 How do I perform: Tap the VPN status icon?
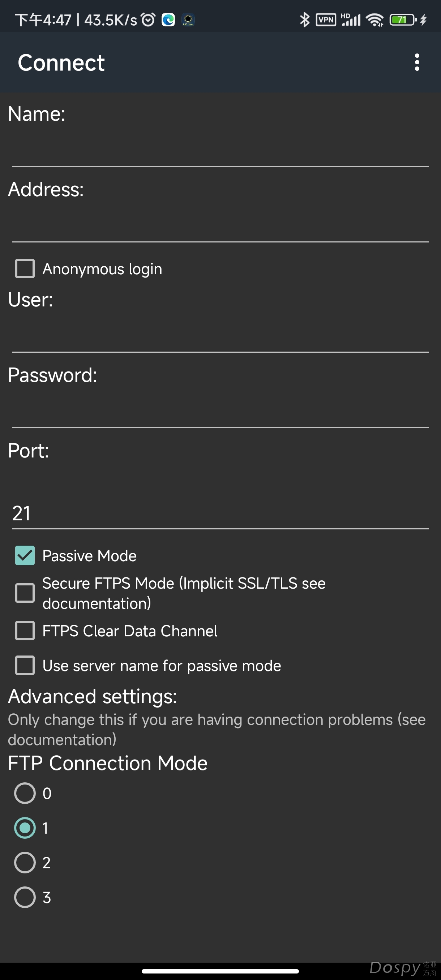point(326,20)
